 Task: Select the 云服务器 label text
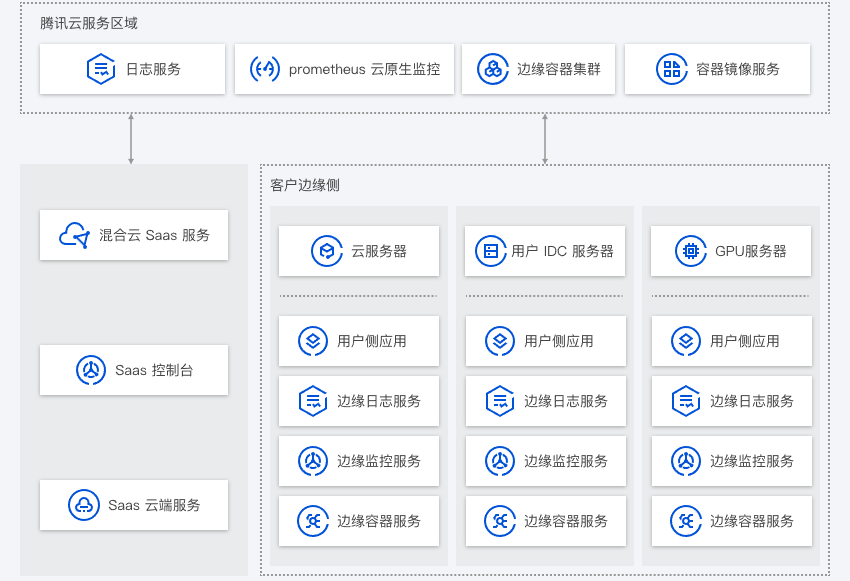(379, 251)
